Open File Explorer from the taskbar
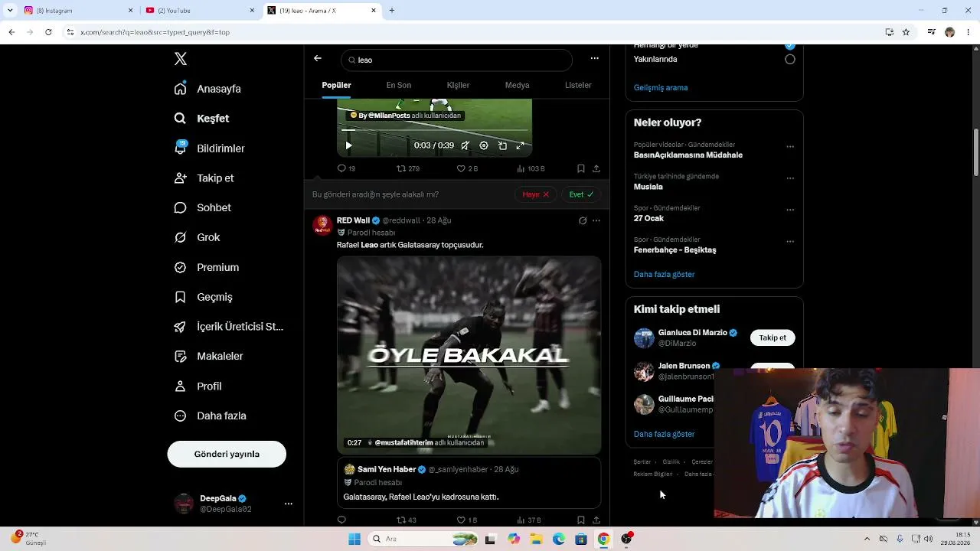980x551 pixels. (x=537, y=539)
